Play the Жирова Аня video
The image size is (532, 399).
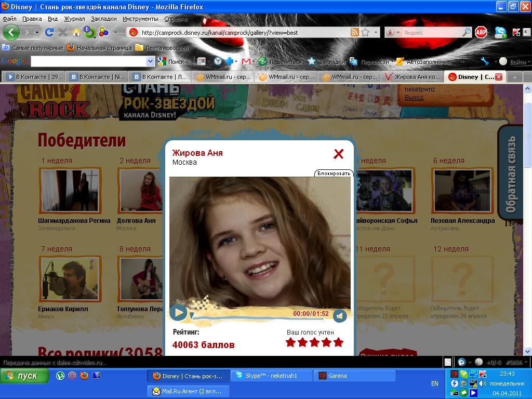179,312
